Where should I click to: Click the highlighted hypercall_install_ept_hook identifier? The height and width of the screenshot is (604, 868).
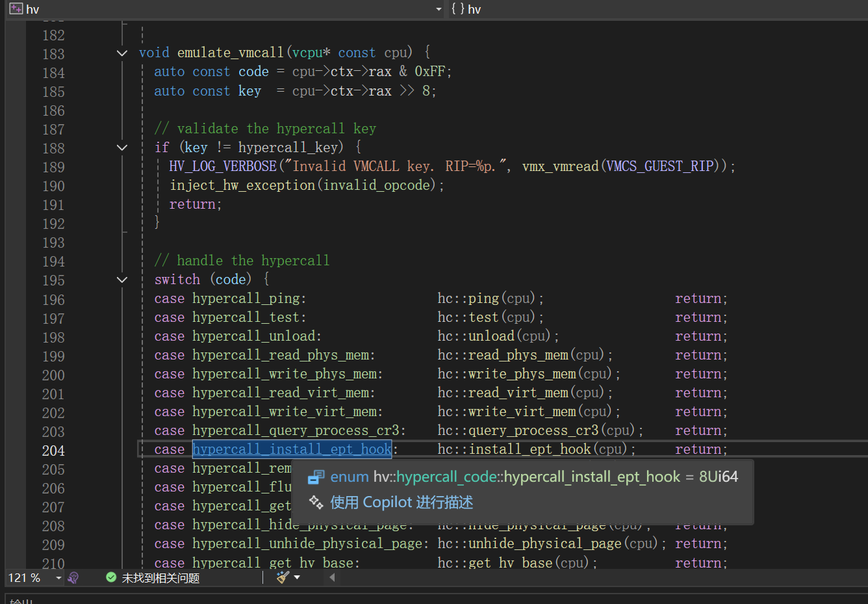point(292,449)
